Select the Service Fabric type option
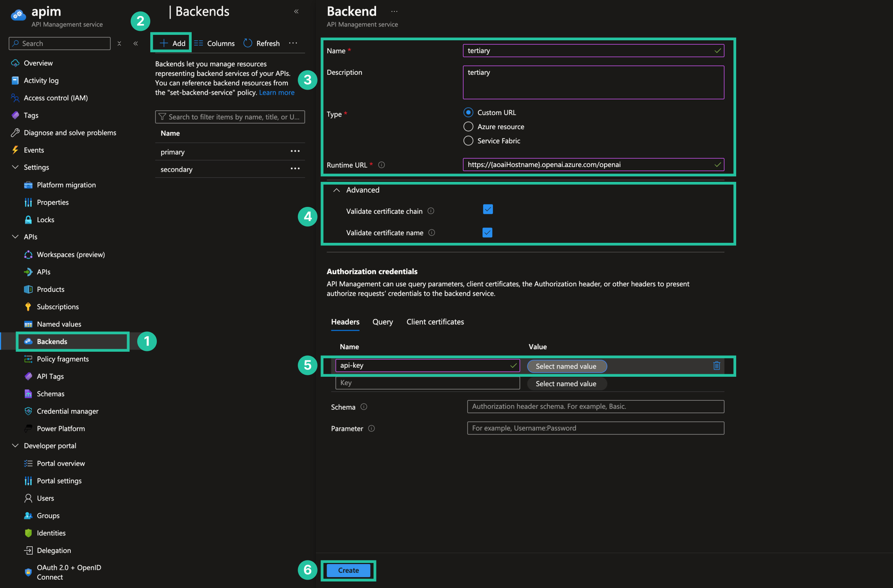Image resolution: width=893 pixels, height=588 pixels. [x=468, y=141]
